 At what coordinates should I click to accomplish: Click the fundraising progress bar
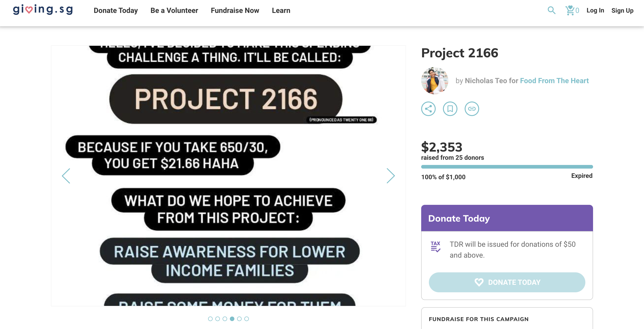tap(507, 167)
